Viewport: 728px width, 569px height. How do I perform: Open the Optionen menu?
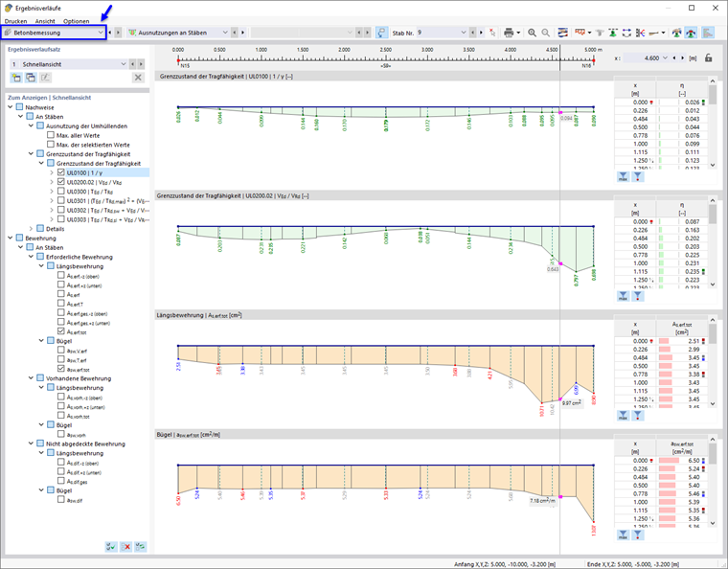pyautogui.click(x=76, y=21)
